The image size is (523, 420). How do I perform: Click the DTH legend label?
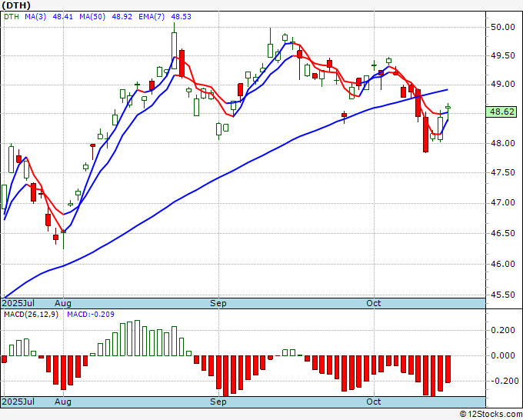[12, 17]
